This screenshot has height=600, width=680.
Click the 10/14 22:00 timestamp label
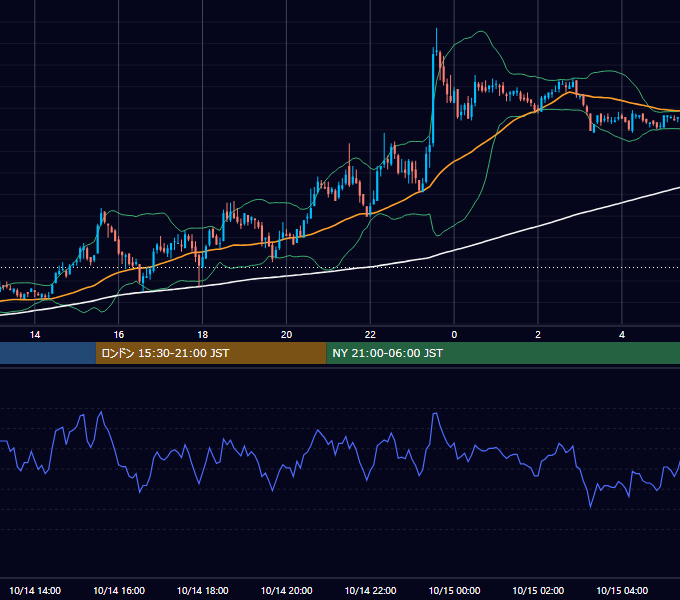[x=370, y=590]
